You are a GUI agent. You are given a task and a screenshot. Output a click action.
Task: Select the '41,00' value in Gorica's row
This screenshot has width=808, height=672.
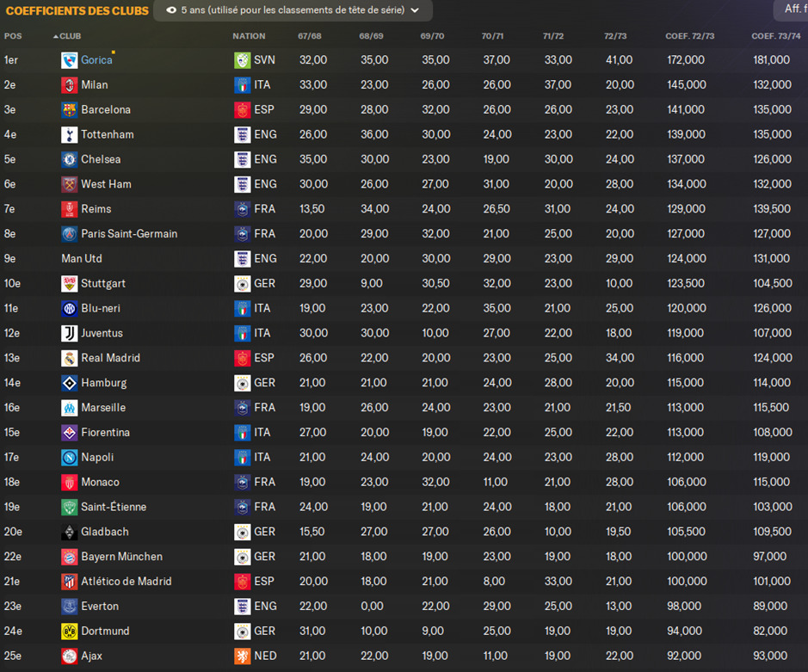pos(620,60)
